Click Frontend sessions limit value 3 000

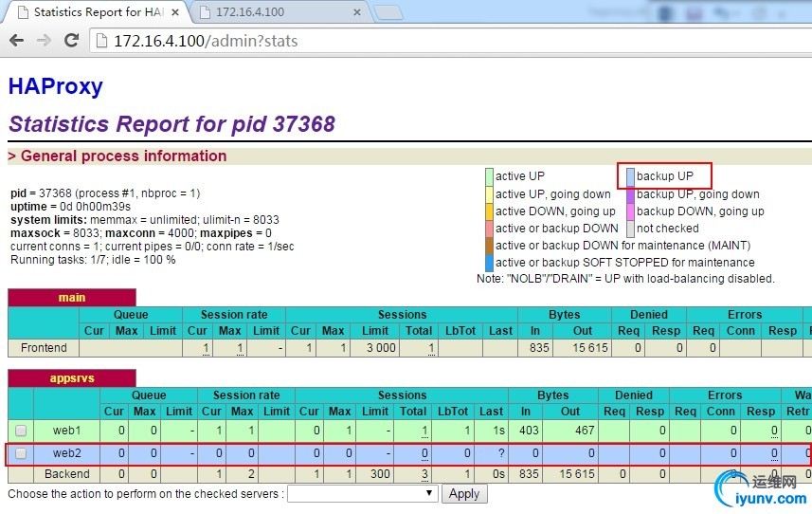(x=381, y=348)
